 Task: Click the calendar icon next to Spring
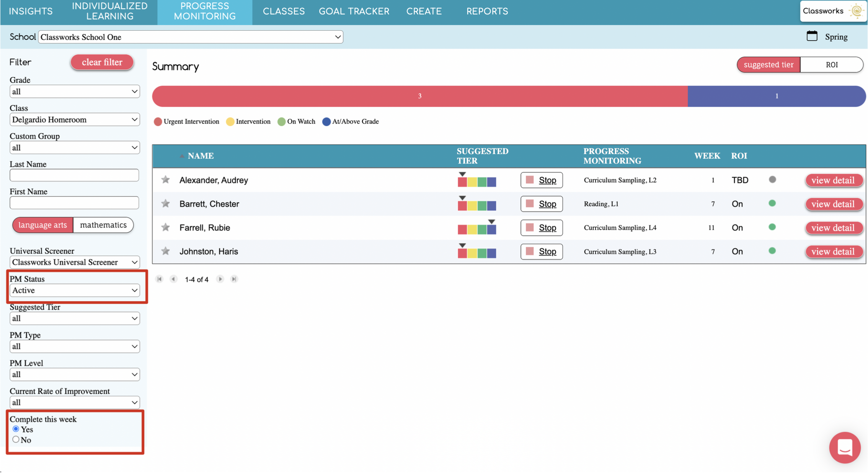812,36
